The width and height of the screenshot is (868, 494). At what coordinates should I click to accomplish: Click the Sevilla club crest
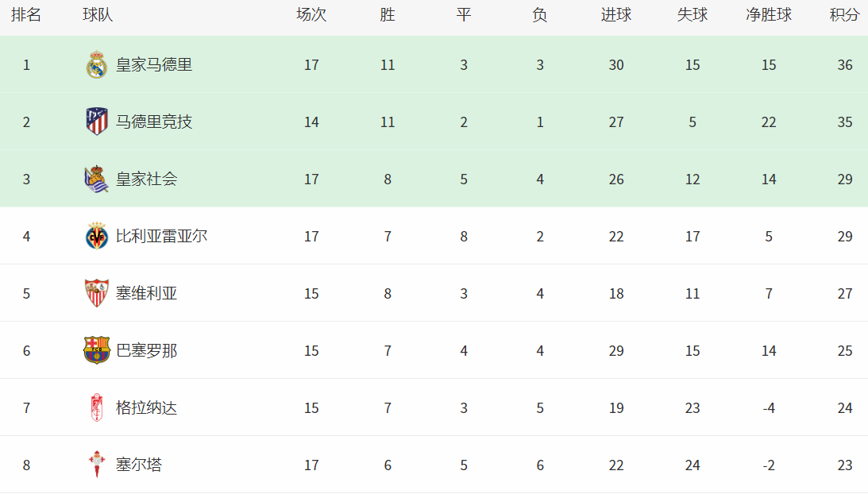tap(97, 294)
